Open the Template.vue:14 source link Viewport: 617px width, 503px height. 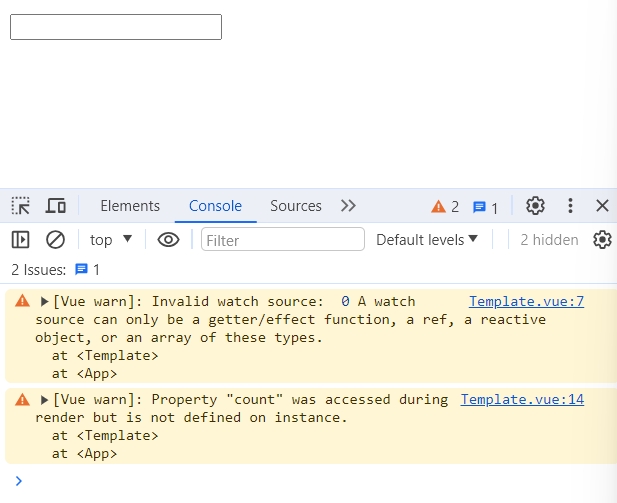click(522, 399)
